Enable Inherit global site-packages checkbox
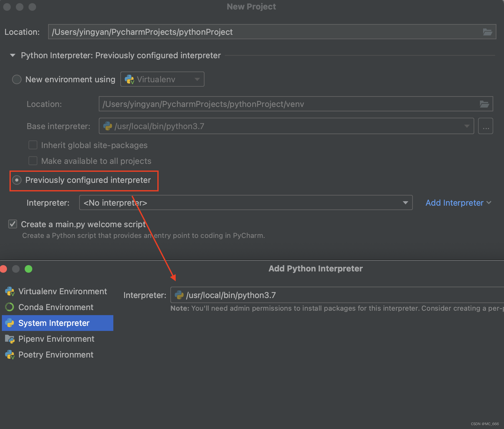This screenshot has height=429, width=504. pyautogui.click(x=33, y=145)
